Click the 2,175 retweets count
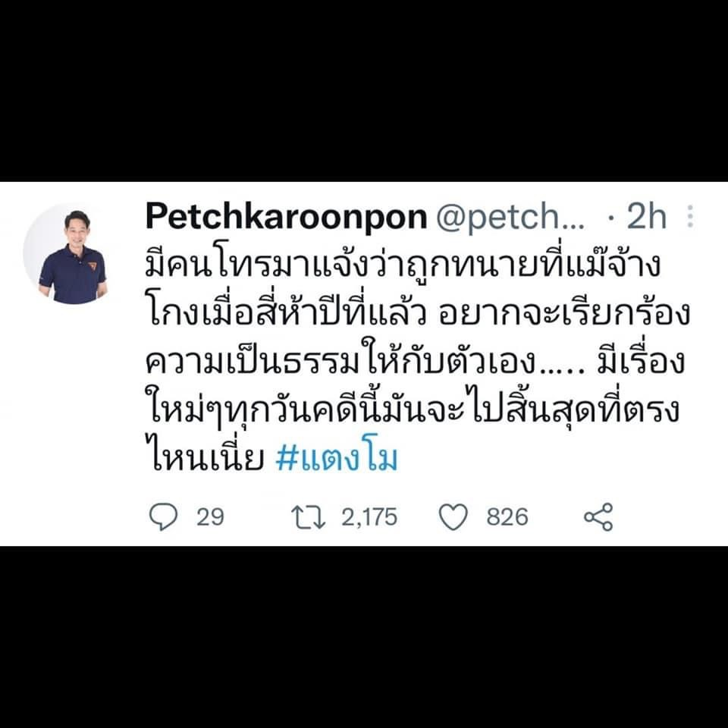 (369, 516)
